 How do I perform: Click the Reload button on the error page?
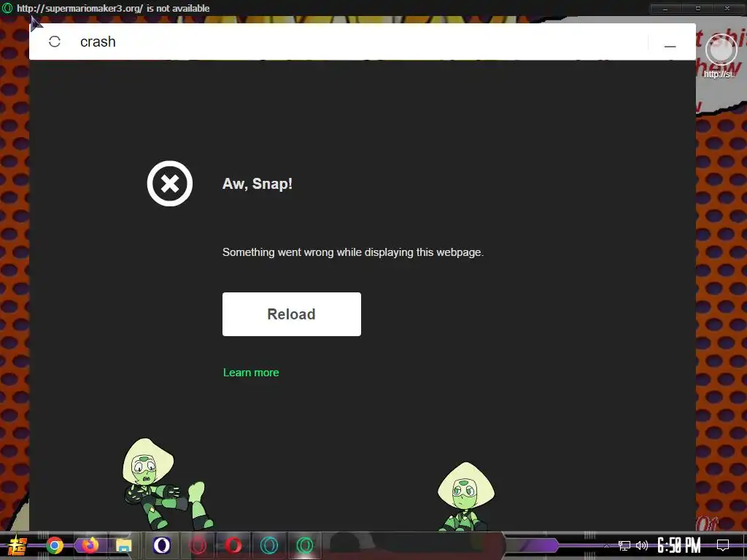[x=292, y=314]
